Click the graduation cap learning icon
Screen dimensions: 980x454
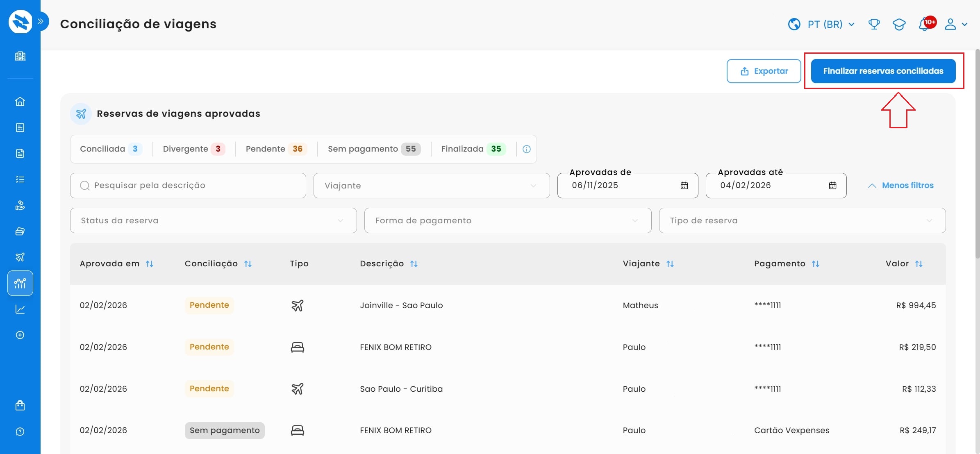[899, 24]
